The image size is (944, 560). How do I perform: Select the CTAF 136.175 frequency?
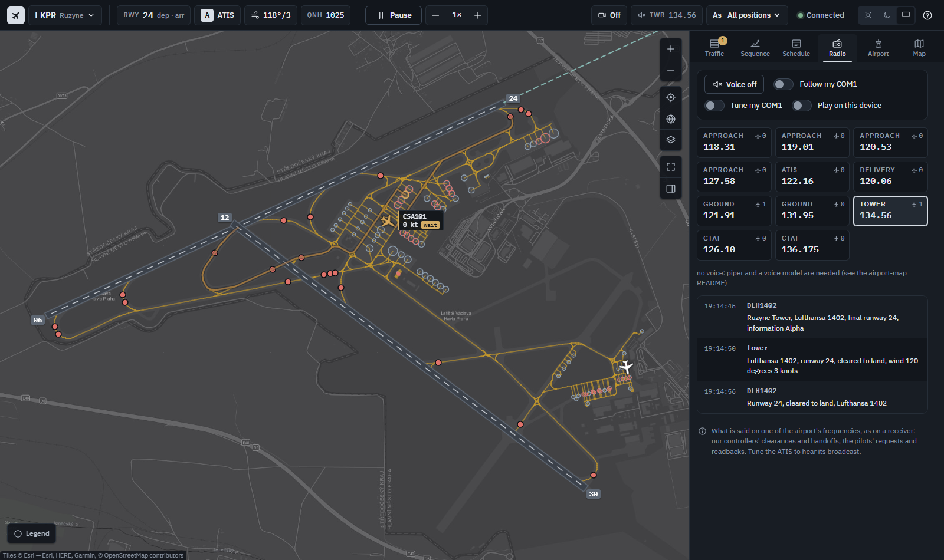[812, 245]
